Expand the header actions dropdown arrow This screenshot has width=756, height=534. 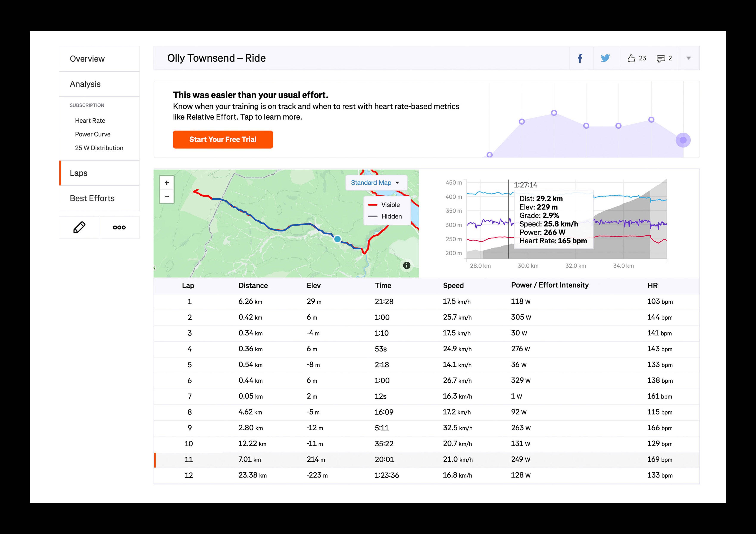click(x=688, y=58)
